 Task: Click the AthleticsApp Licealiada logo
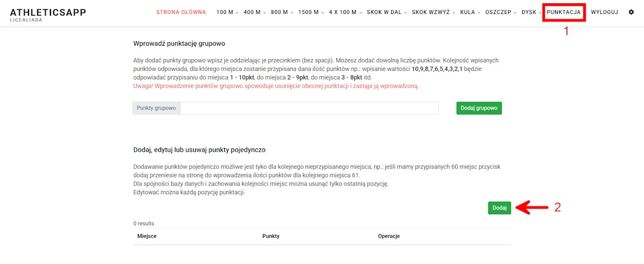pyautogui.click(x=48, y=15)
